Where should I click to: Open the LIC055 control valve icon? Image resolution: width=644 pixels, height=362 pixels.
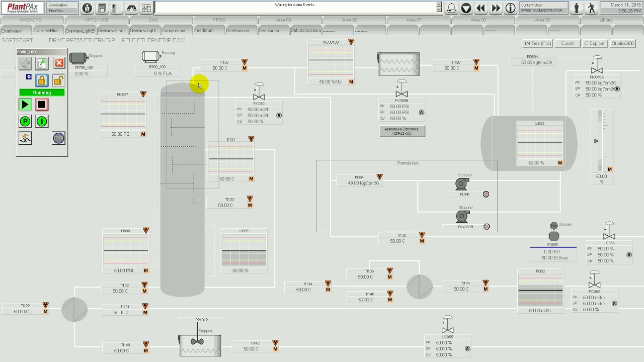(x=447, y=325)
